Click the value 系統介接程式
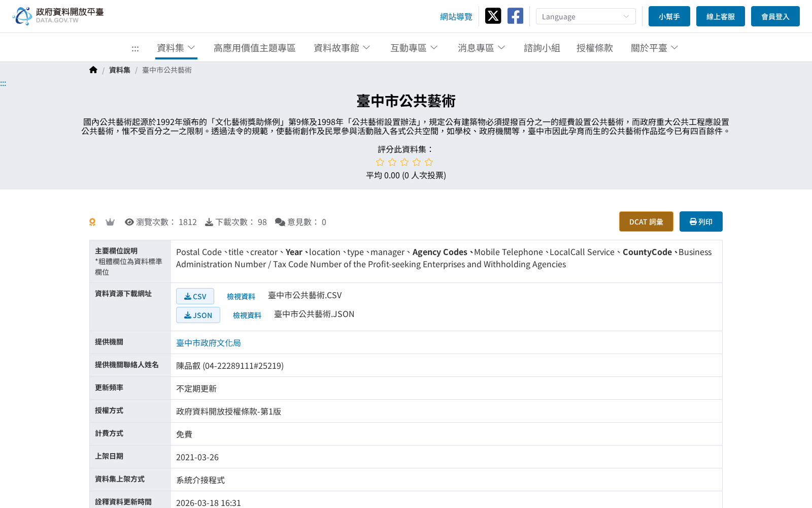The width and height of the screenshot is (812, 508). click(200, 480)
